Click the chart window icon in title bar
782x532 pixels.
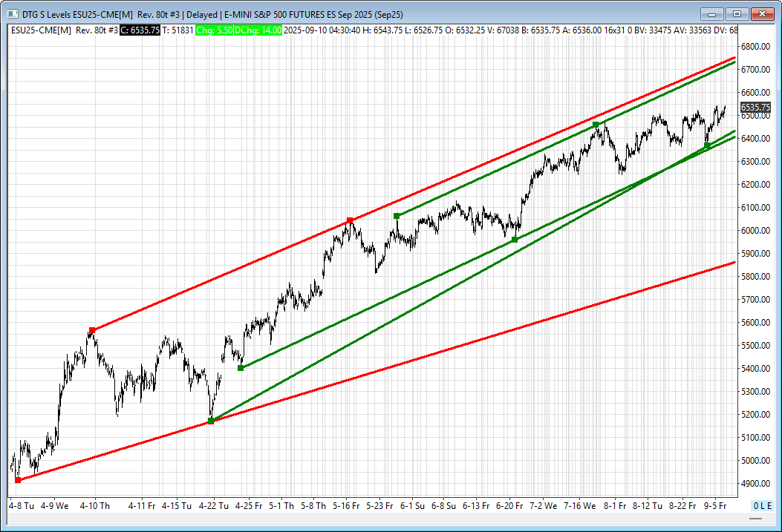click(13, 14)
